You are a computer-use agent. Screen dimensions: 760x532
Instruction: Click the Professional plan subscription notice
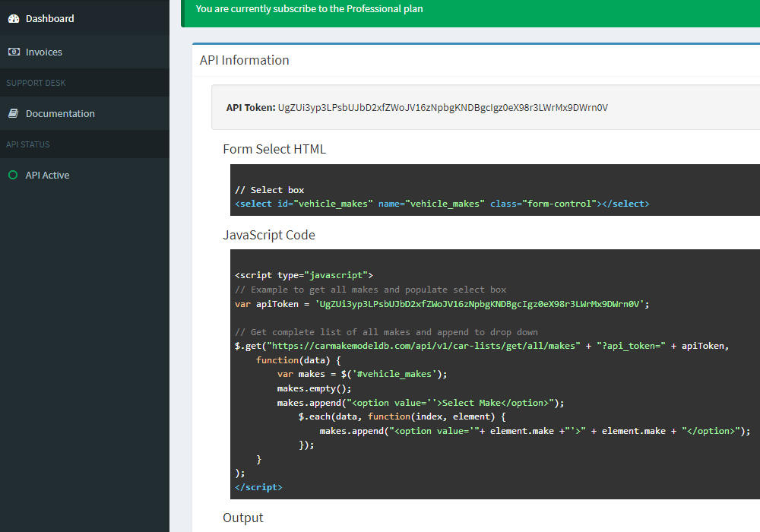click(x=309, y=8)
